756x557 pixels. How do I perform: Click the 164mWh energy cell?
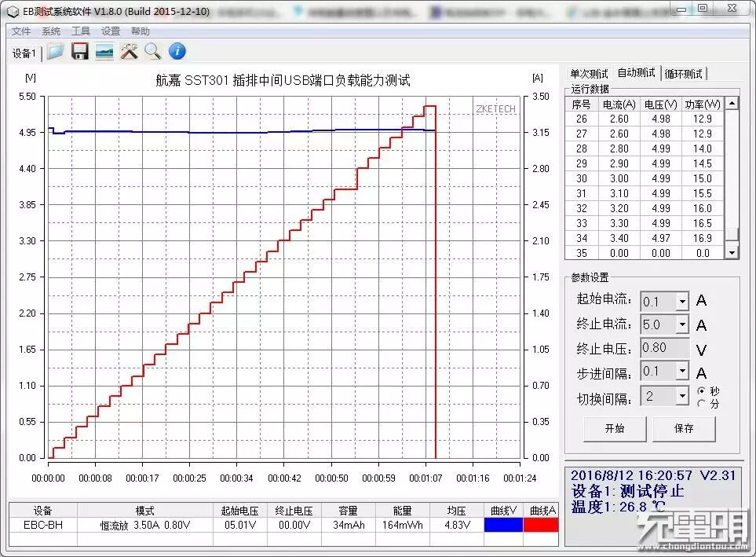tap(403, 525)
